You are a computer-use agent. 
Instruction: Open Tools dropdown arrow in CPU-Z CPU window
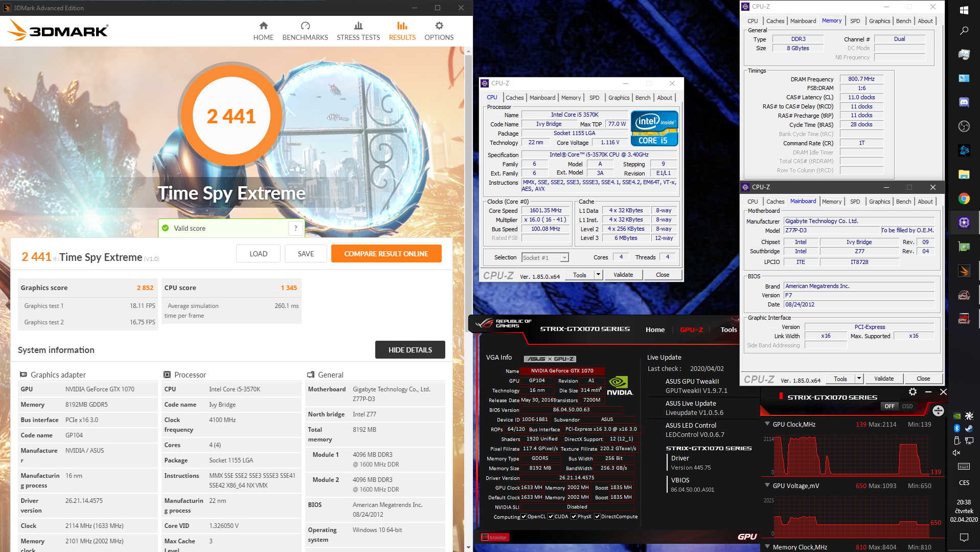click(x=598, y=275)
